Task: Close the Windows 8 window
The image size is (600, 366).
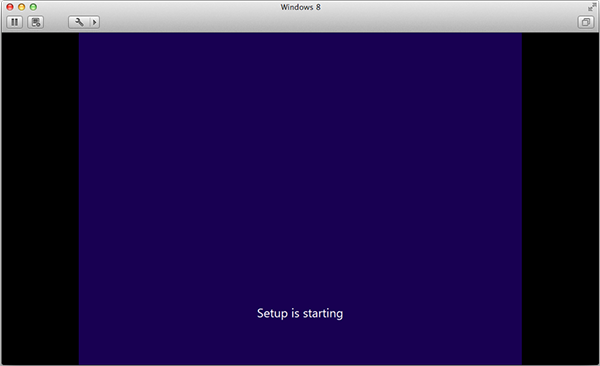Action: 10,7
